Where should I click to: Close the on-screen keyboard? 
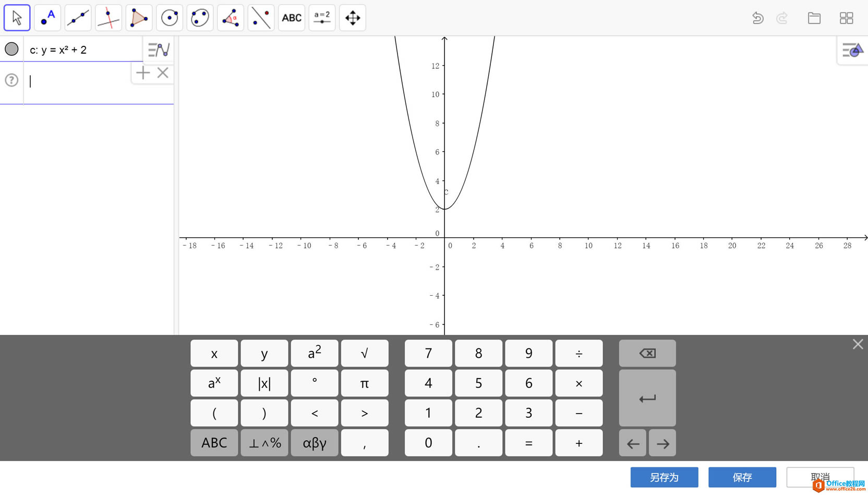858,344
